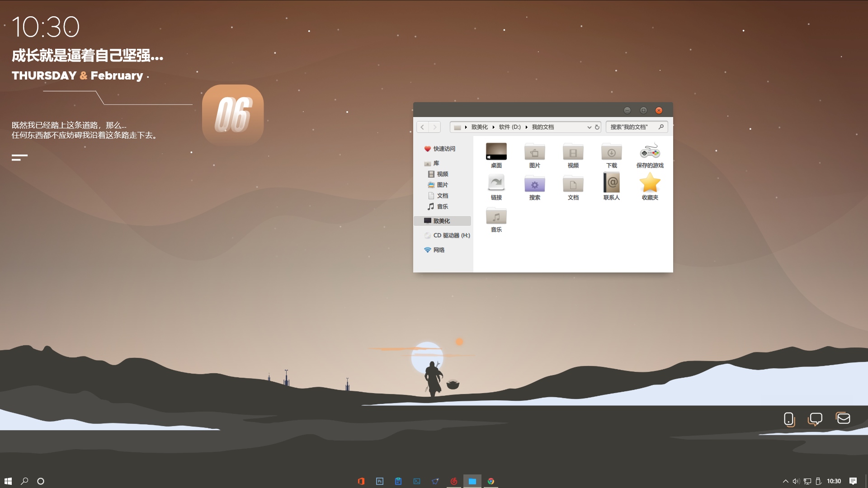
Task: Open the 搜索 searches folder
Action: tap(534, 188)
